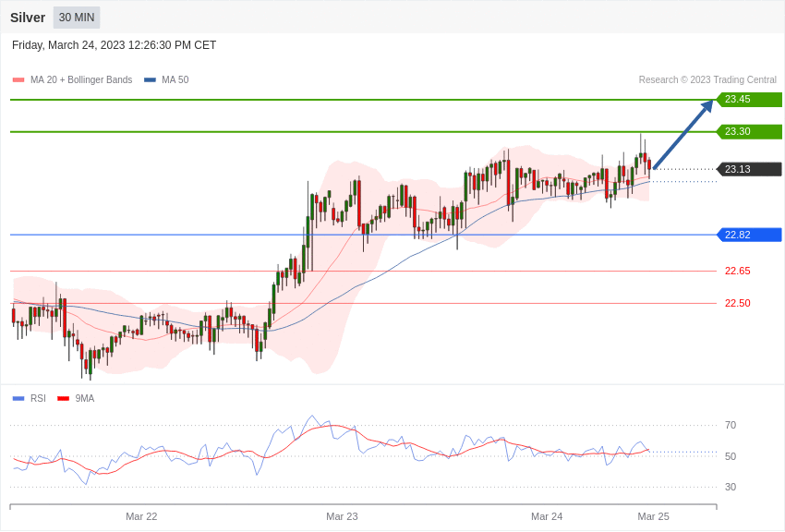Click the Mar 24 date axis label
The image size is (785, 532).
[x=547, y=516]
